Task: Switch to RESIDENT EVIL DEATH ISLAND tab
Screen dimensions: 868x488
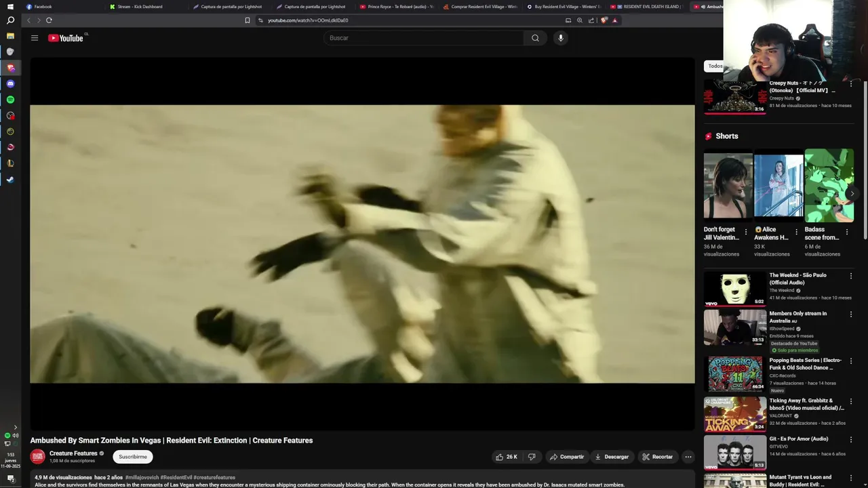Action: coord(647,6)
